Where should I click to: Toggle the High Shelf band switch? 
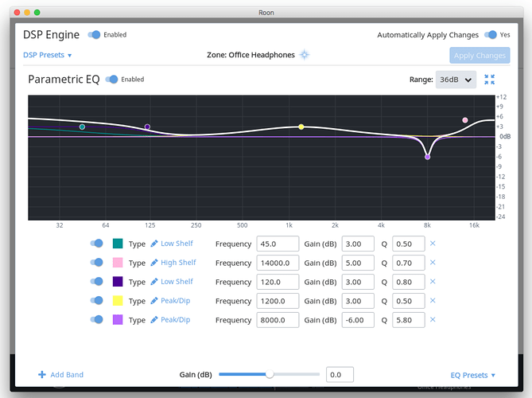[97, 262]
